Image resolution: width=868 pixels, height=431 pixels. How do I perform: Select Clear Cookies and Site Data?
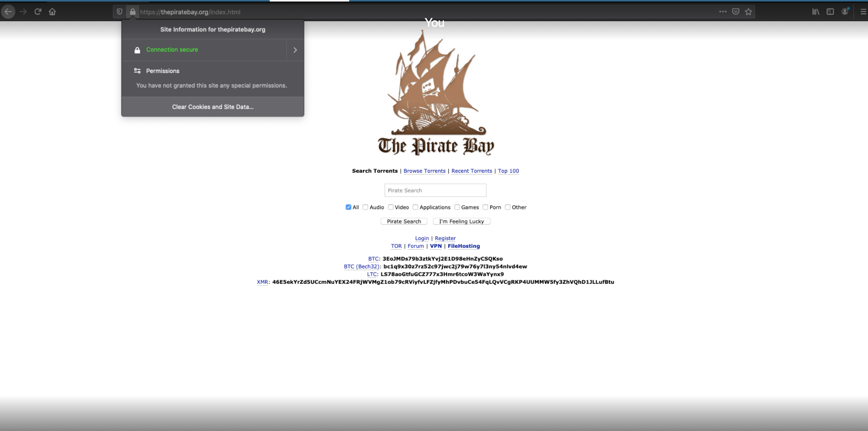pyautogui.click(x=212, y=107)
